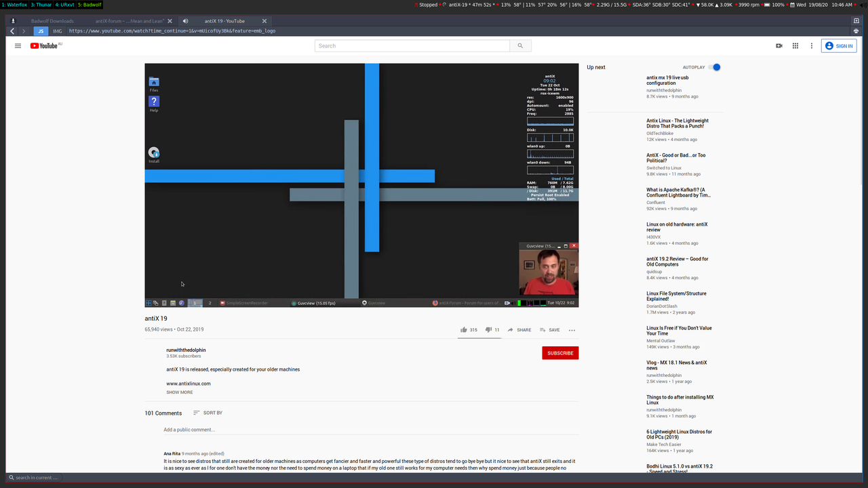Click SAVE to playlist button

point(550,330)
